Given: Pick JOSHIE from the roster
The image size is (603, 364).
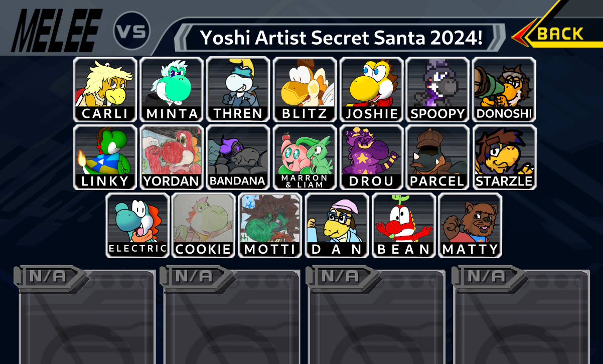Looking at the screenshot, I should (371, 90).
